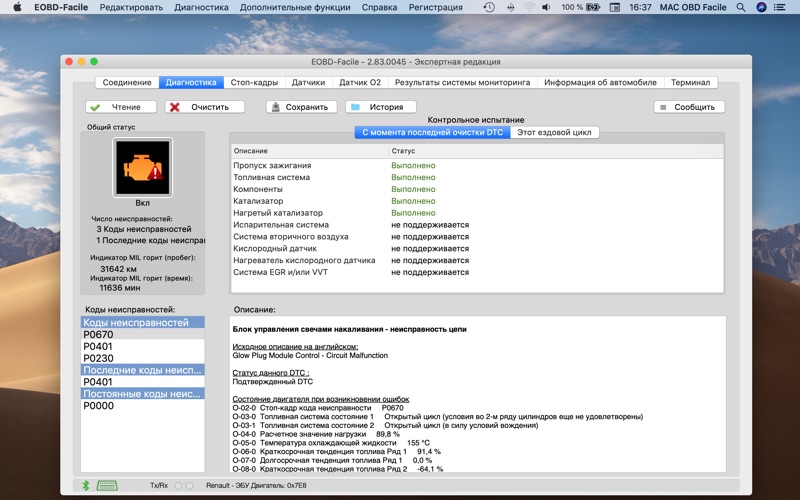This screenshot has height=500, width=800.
Task: Click the Постоянные коды неис... header
Action: pyautogui.click(x=142, y=394)
